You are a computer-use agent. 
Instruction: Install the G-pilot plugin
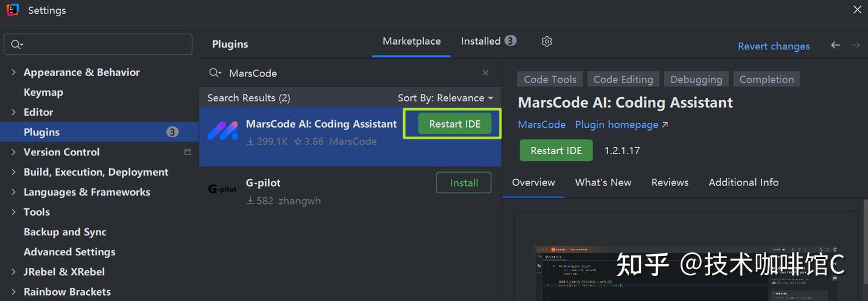(x=464, y=183)
